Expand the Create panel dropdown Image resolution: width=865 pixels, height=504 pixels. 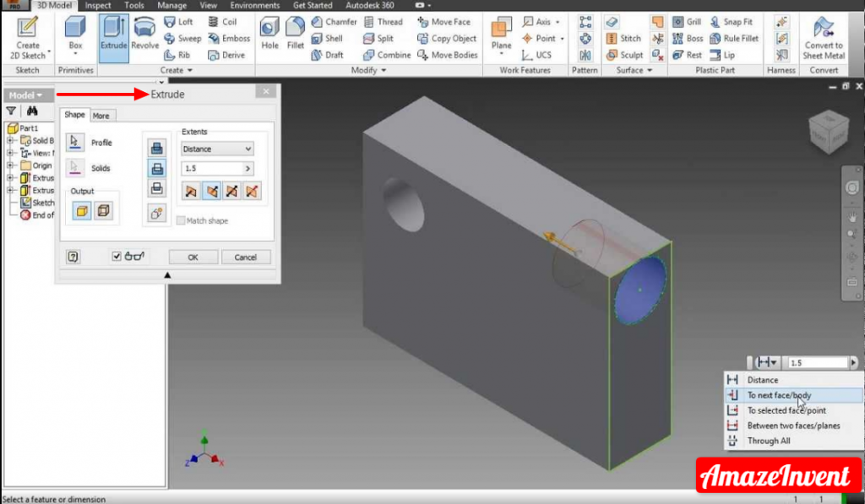pyautogui.click(x=176, y=70)
